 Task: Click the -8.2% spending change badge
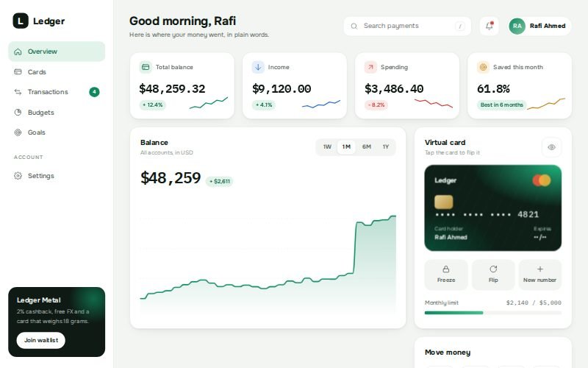click(376, 105)
